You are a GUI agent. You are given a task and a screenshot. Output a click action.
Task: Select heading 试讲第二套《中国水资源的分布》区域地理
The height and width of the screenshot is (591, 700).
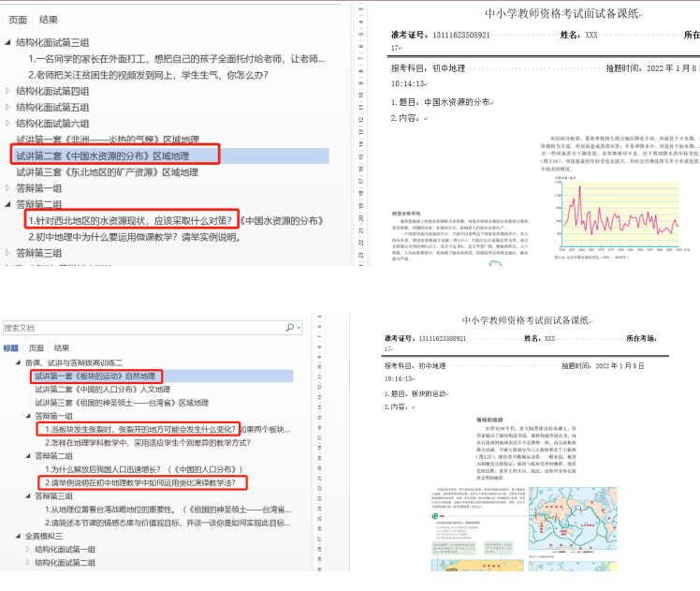[x=102, y=155]
